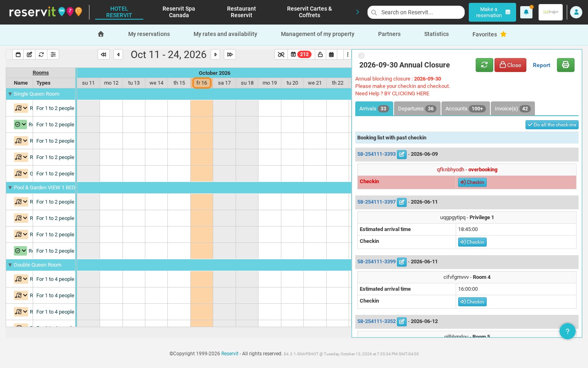
Task: Collapse the Double Queen Room group
Action: click(x=10, y=265)
